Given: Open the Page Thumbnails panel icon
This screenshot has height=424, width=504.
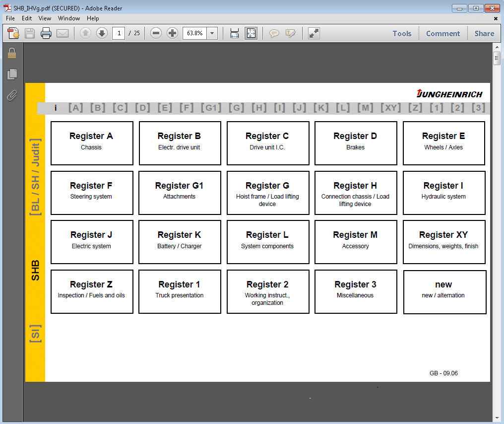Looking at the screenshot, I should point(12,74).
